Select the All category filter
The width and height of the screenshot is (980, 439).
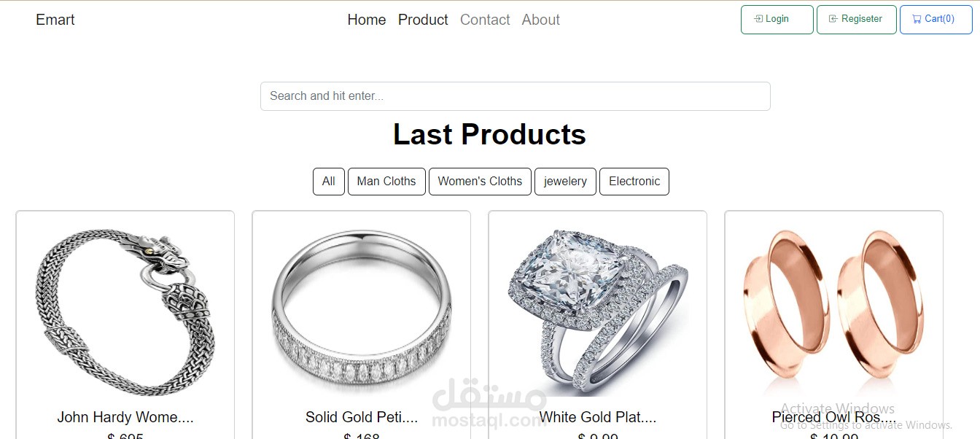point(329,182)
